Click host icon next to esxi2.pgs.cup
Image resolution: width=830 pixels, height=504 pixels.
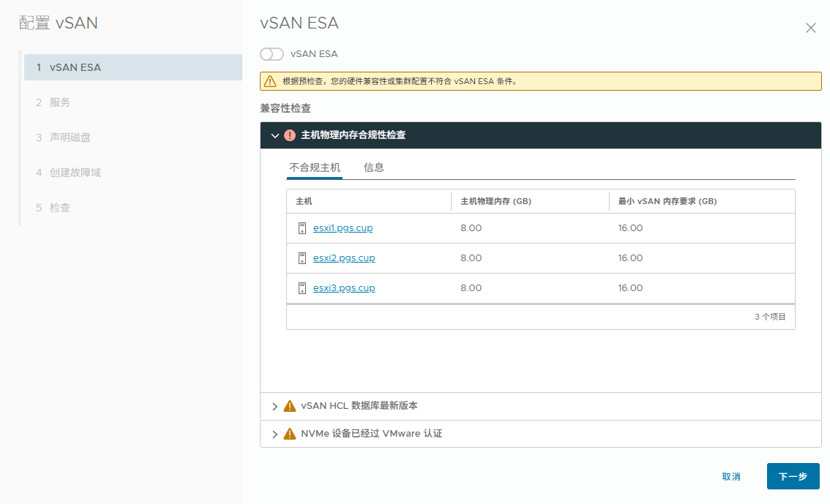[x=302, y=258]
